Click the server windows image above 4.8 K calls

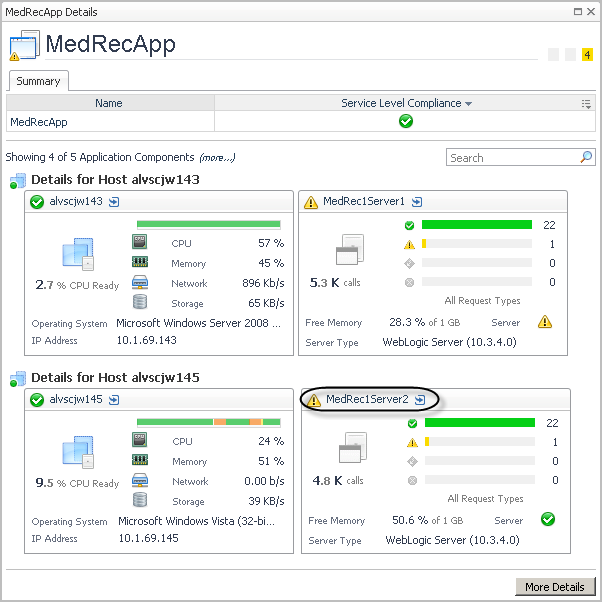point(353,448)
